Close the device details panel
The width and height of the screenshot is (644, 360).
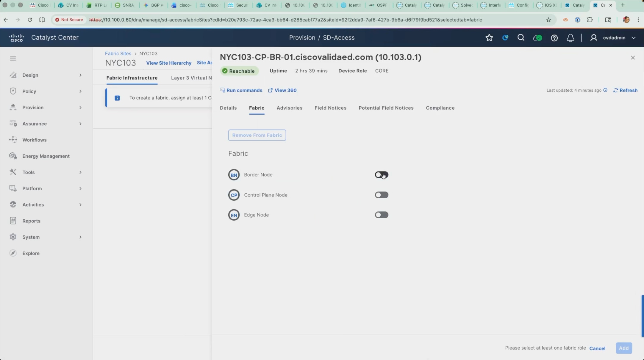(x=633, y=57)
